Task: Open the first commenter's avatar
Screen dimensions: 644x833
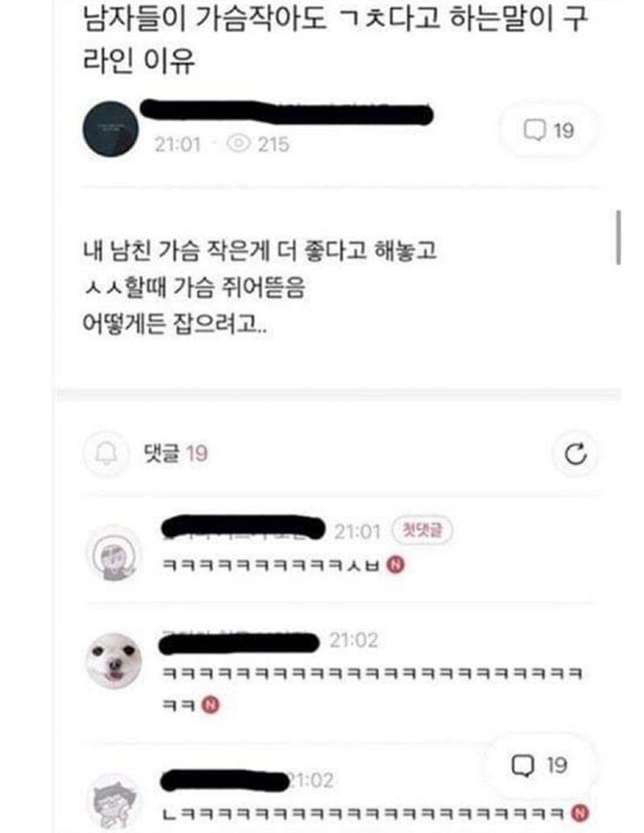Action: (x=114, y=553)
